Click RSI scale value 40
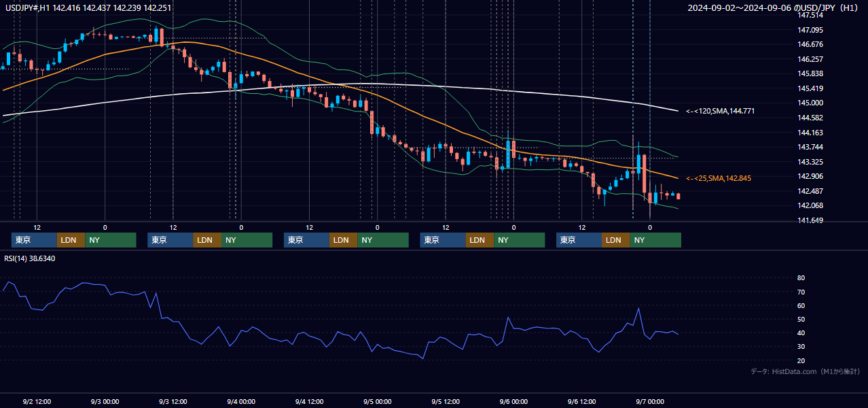This screenshot has height=408, width=868. [x=801, y=333]
